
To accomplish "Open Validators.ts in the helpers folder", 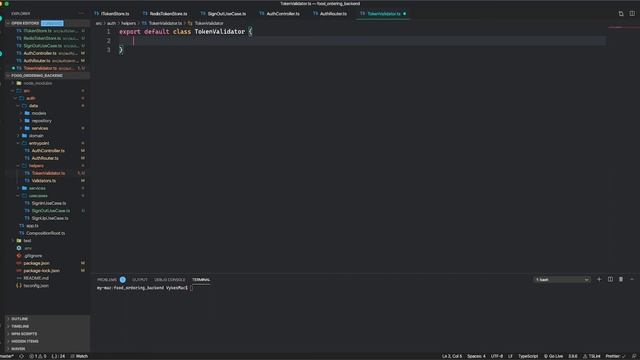I will 44,180.
